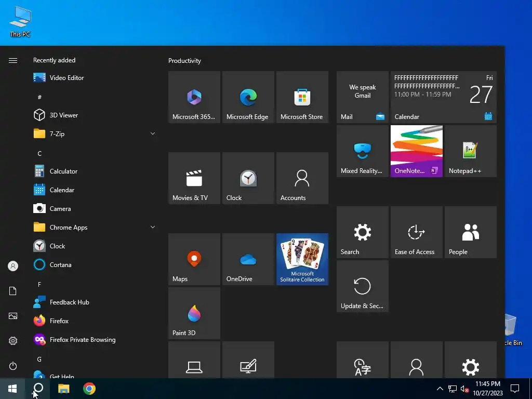Open the Search settings tile
The width and height of the screenshot is (532, 399).
(362, 232)
